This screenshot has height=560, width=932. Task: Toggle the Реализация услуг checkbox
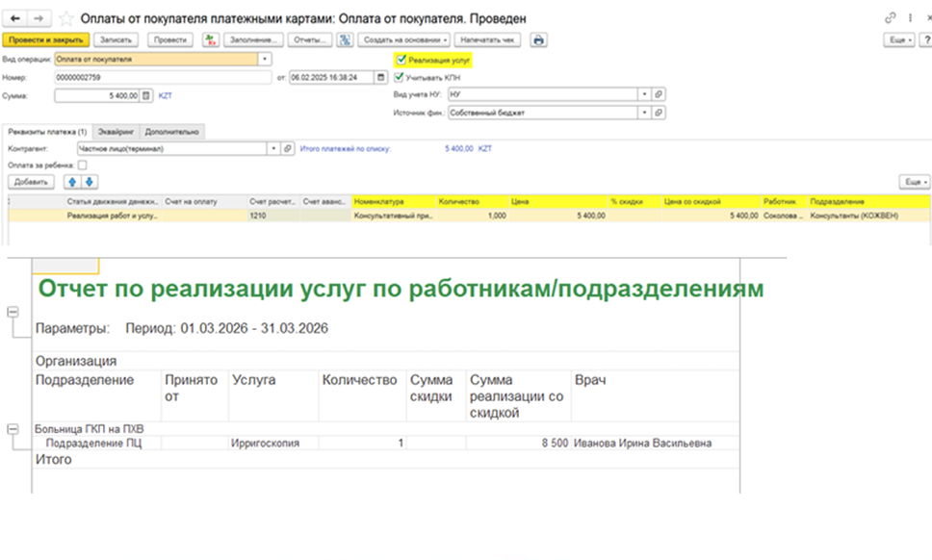pos(401,60)
